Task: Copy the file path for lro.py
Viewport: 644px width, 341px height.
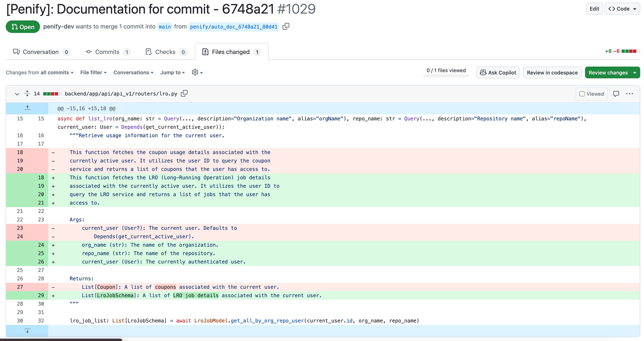Action: (x=184, y=93)
